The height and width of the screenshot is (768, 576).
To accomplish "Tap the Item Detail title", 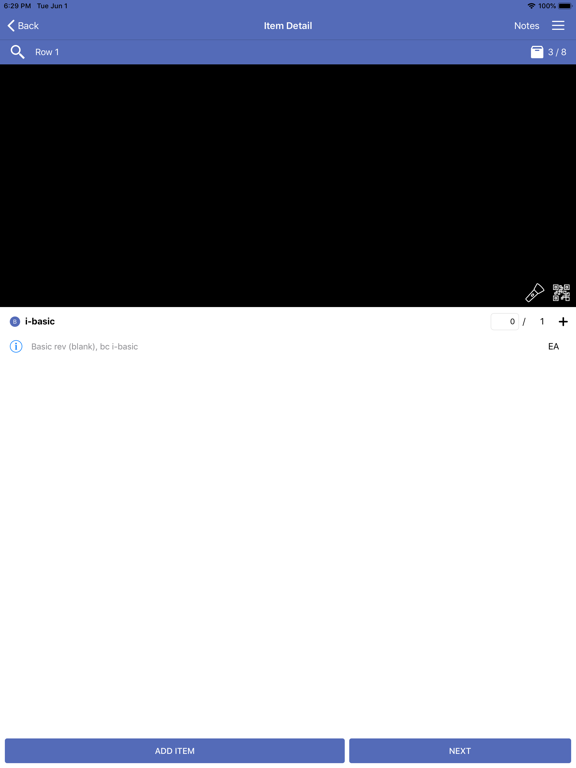I will pos(288,25).
